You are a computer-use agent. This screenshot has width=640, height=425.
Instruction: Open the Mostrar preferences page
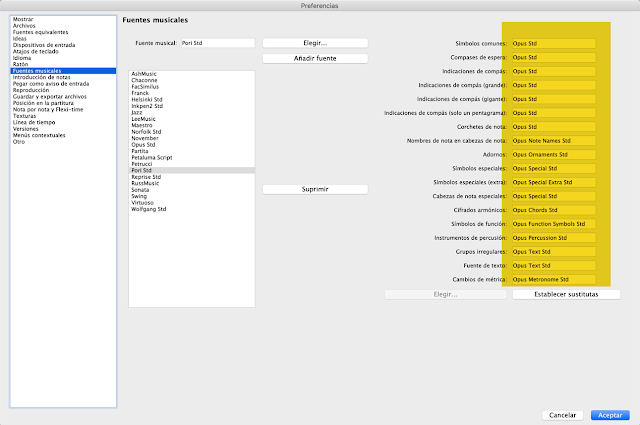coord(23,19)
